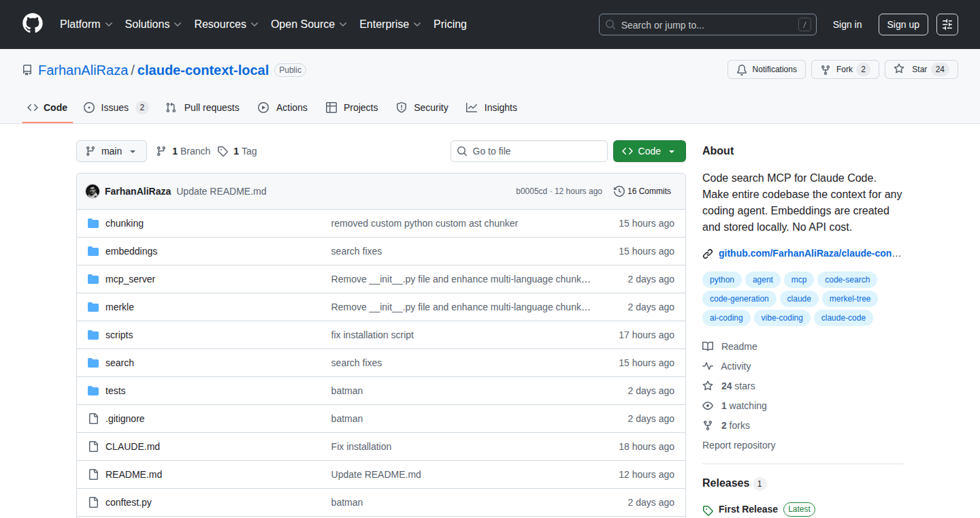Click the tests folder icon
Viewport: 980px width, 518px height.
tap(93, 391)
